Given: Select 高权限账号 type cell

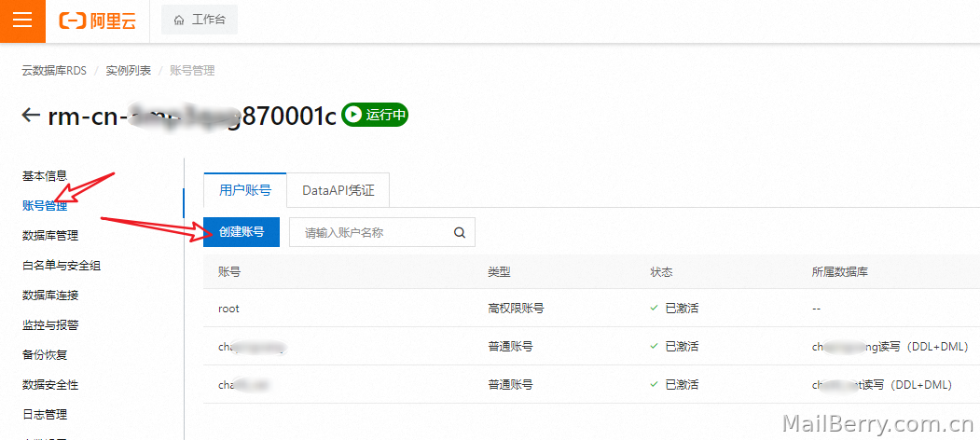Looking at the screenshot, I should (x=516, y=309).
